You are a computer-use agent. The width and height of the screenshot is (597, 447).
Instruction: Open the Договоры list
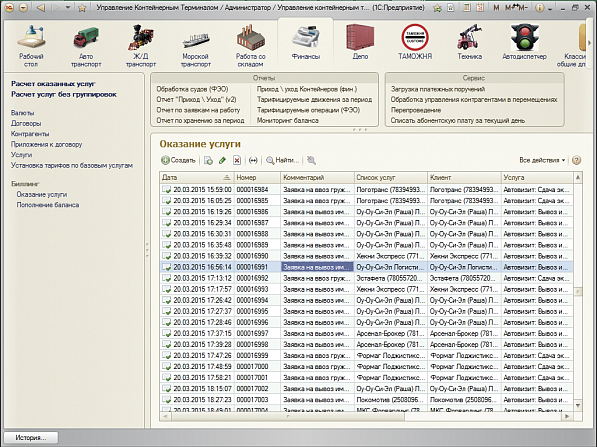pyautogui.click(x=26, y=123)
